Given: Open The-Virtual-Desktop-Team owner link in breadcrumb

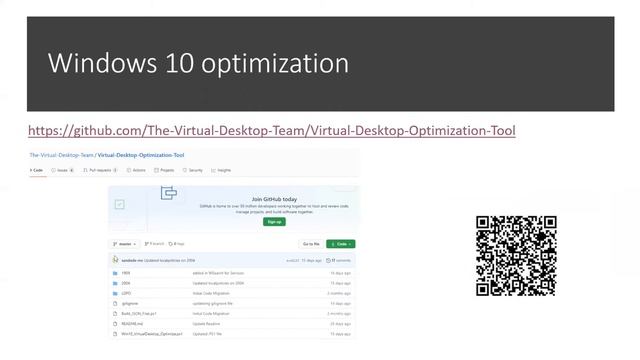Looking at the screenshot, I should (x=61, y=155).
